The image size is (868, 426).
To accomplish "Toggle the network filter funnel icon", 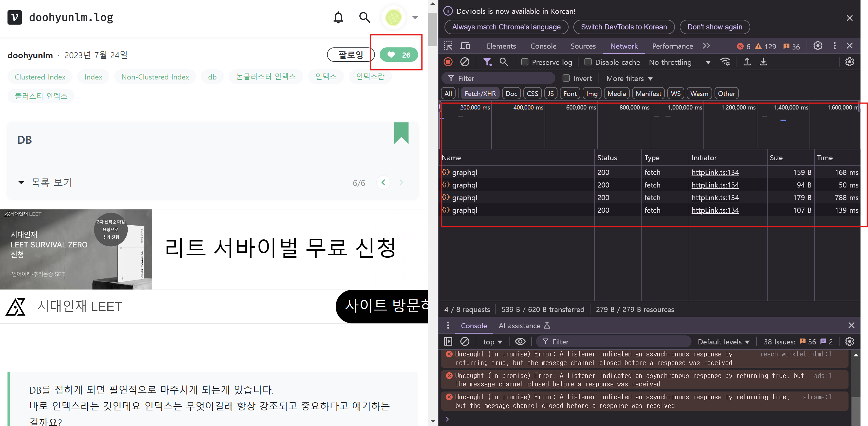I will click(x=487, y=62).
